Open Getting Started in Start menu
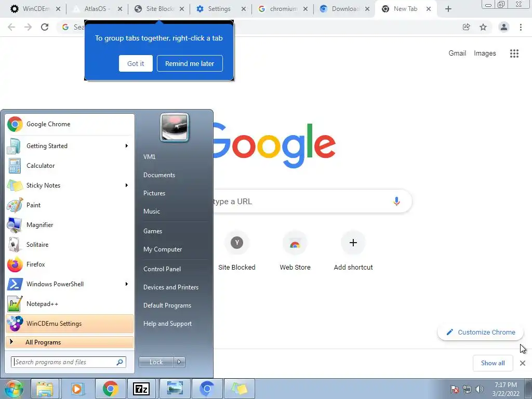532x399 pixels. tap(70, 146)
